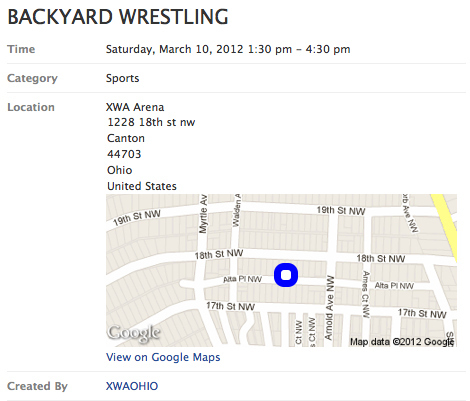Click the BACKYARD WRESTLING event title

118,17
